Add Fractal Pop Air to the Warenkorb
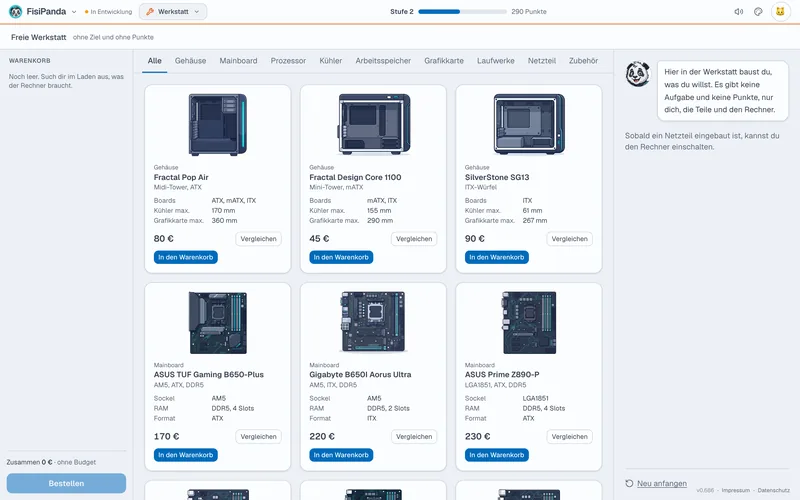Image resolution: width=800 pixels, height=500 pixels. point(186,257)
